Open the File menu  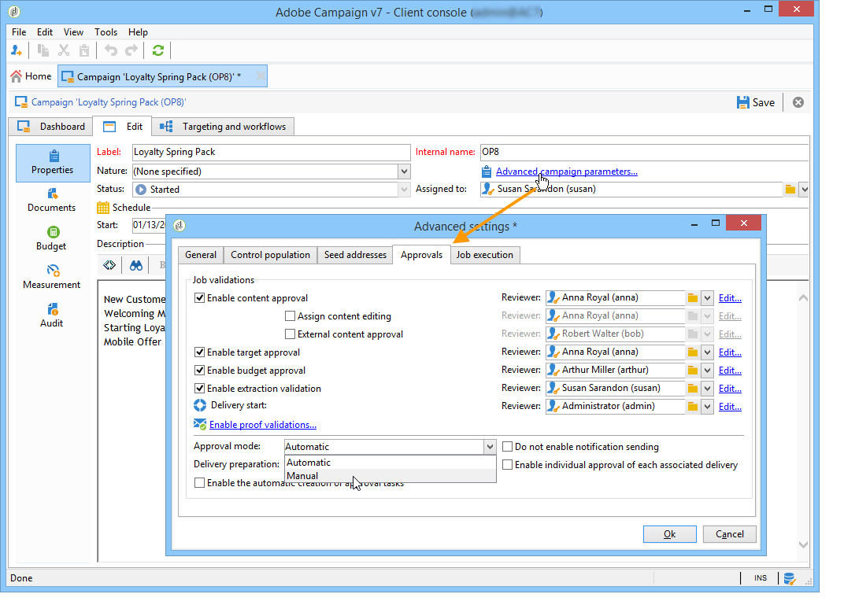tap(19, 32)
